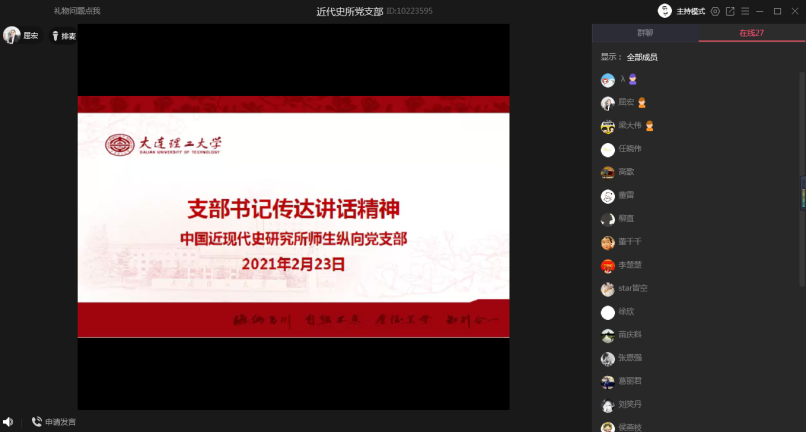Click 李楚楚's red avatar
806x432 pixels.
[x=608, y=266]
